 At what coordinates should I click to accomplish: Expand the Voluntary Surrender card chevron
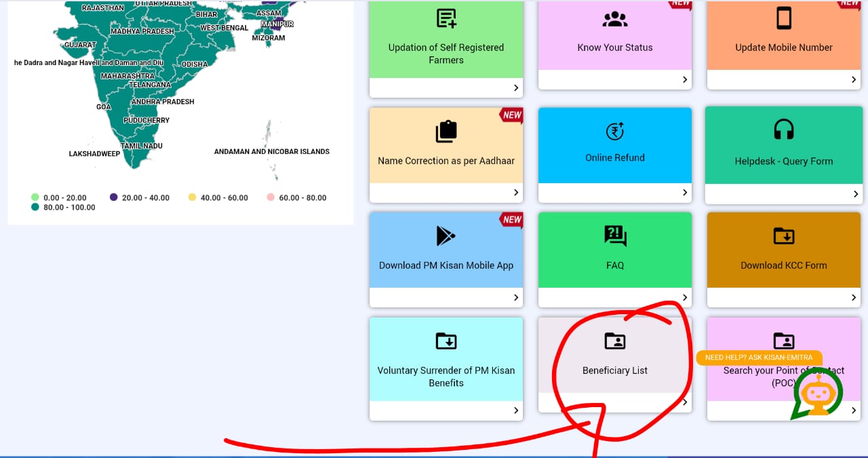516,411
